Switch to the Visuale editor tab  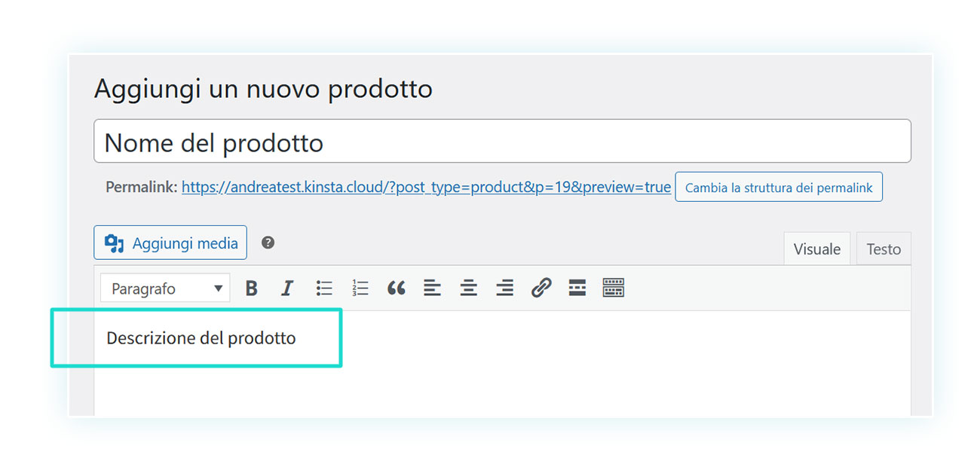click(x=817, y=249)
